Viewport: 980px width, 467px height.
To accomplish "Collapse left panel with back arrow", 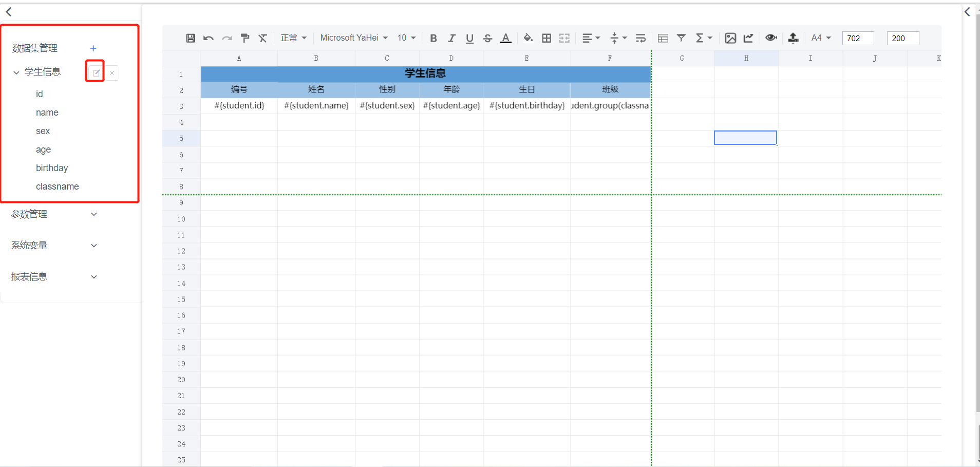I will point(9,12).
